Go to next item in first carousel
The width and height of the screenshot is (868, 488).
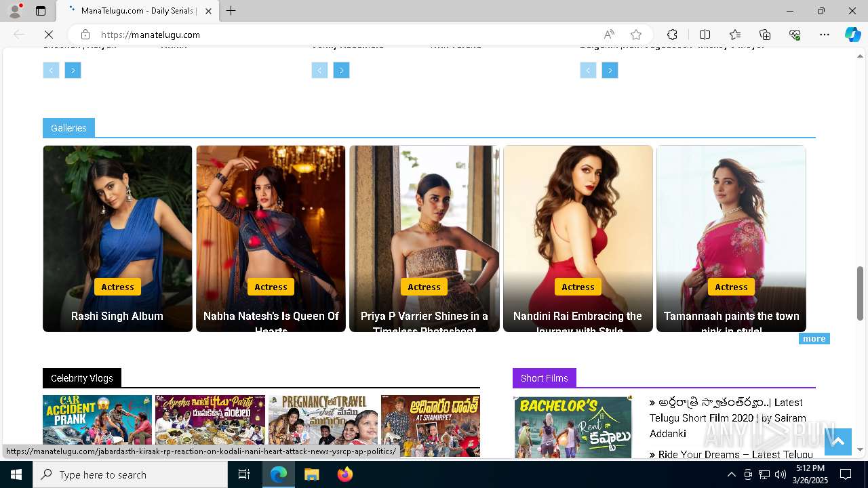73,70
